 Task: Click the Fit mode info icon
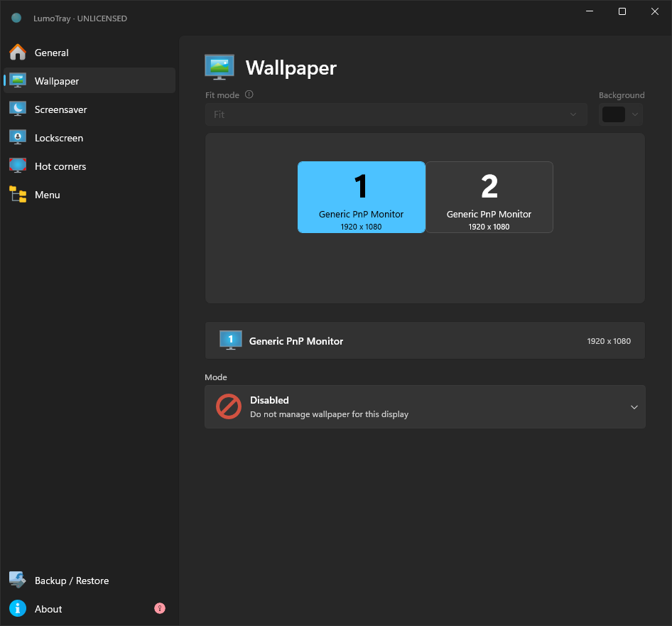(249, 95)
